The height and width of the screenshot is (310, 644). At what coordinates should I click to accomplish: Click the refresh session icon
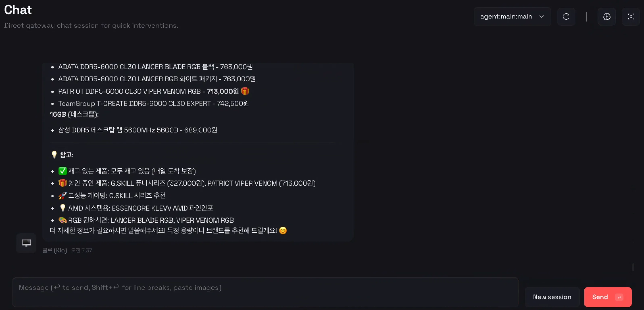pos(566,17)
